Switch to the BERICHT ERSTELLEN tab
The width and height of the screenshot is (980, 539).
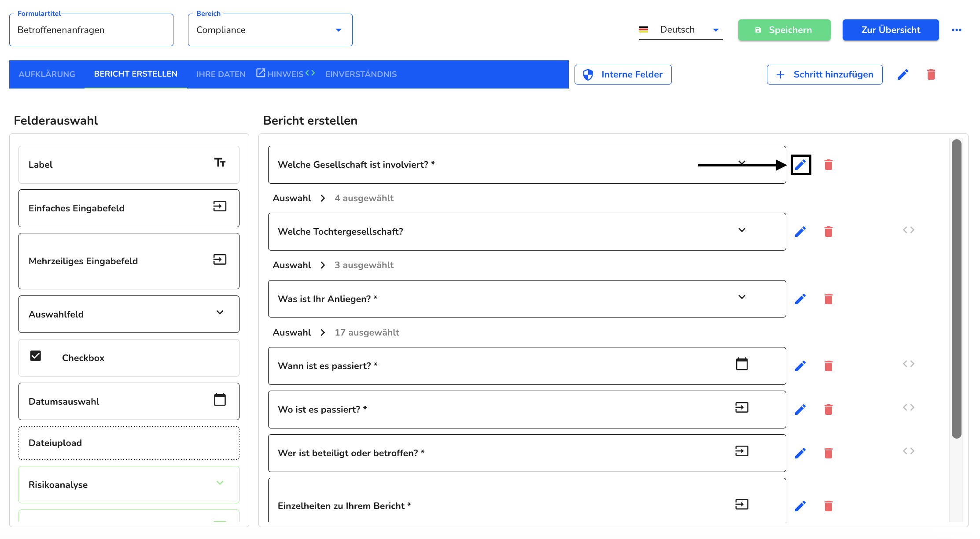[x=136, y=74]
